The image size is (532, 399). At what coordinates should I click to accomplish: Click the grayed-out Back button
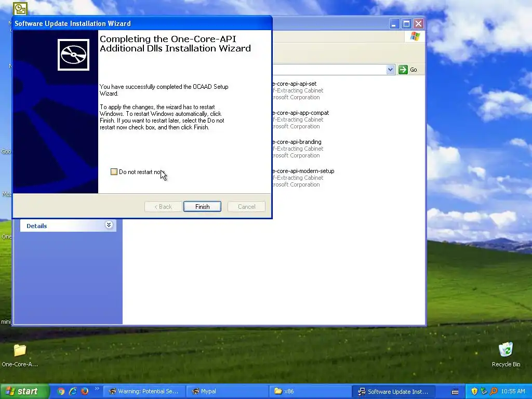click(x=163, y=207)
